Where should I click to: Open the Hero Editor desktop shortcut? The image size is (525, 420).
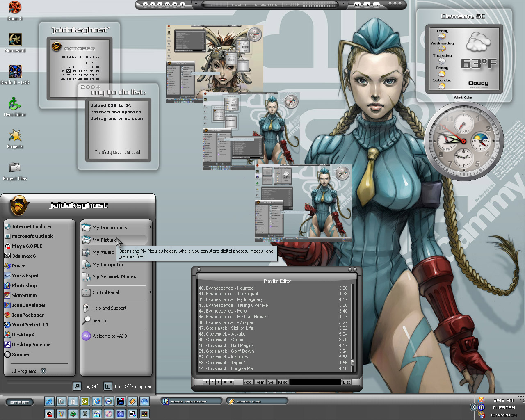tap(15, 103)
